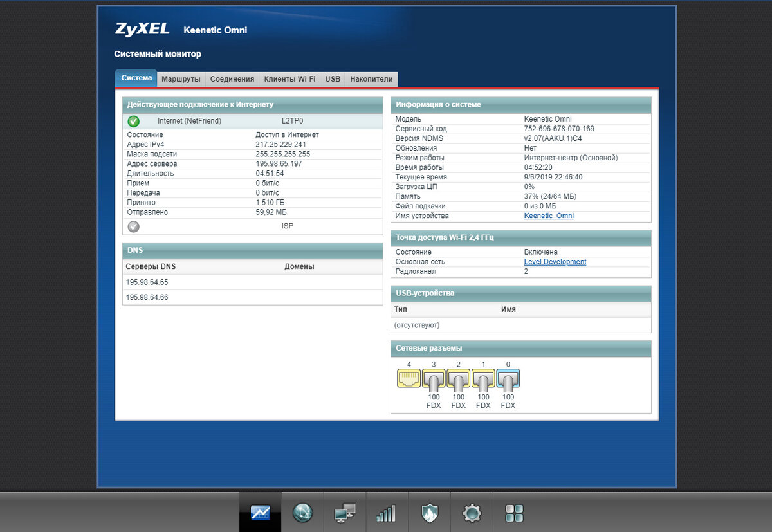The image size is (772, 532).
Task: Click the Keenetic Omni title next to logo
Action: (x=215, y=30)
